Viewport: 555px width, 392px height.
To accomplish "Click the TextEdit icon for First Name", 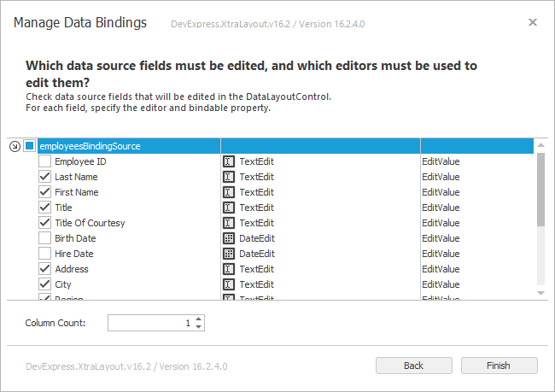I will pos(229,192).
